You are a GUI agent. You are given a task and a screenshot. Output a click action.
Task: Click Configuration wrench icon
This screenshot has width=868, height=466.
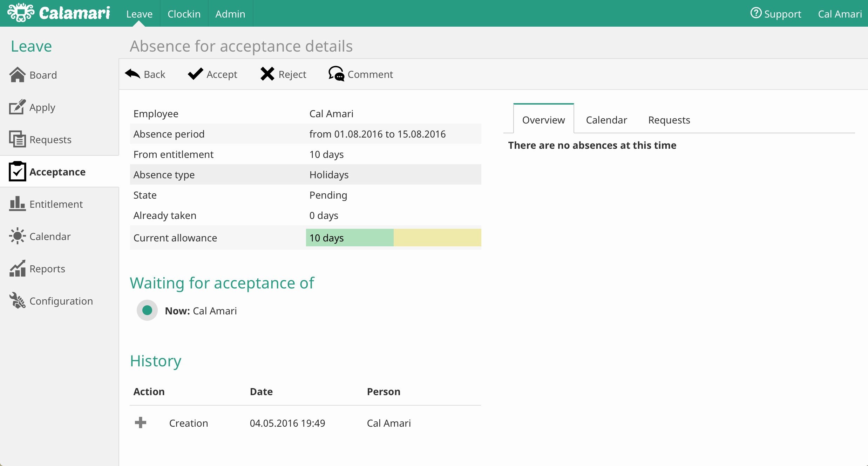point(17,301)
